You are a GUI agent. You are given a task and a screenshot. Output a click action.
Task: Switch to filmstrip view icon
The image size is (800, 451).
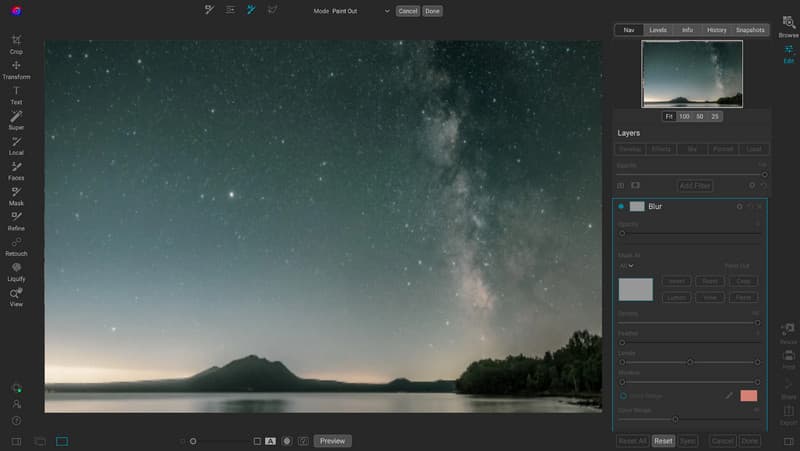(40, 441)
